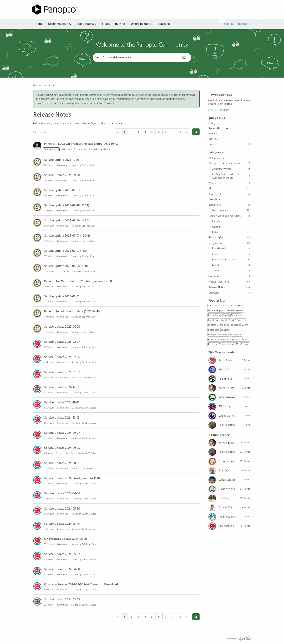Select page 2 in the top pagination
Viewport: 284px width, 644px height.
tap(131, 132)
